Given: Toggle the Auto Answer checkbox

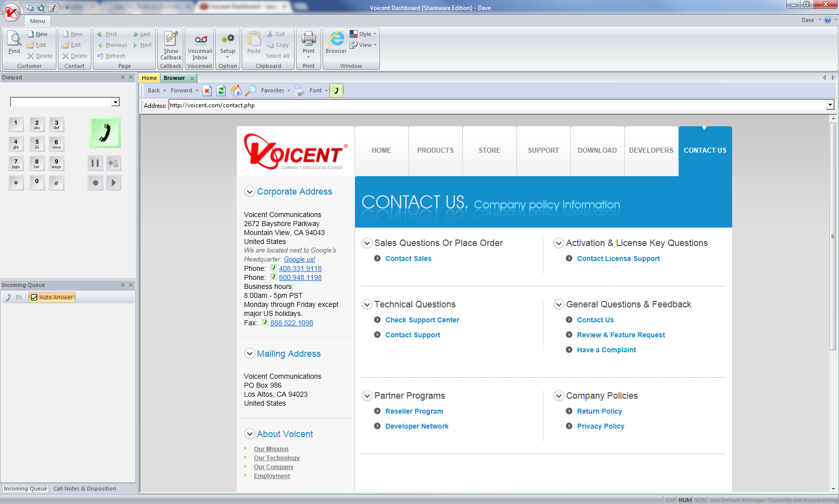Looking at the screenshot, I should 34,297.
